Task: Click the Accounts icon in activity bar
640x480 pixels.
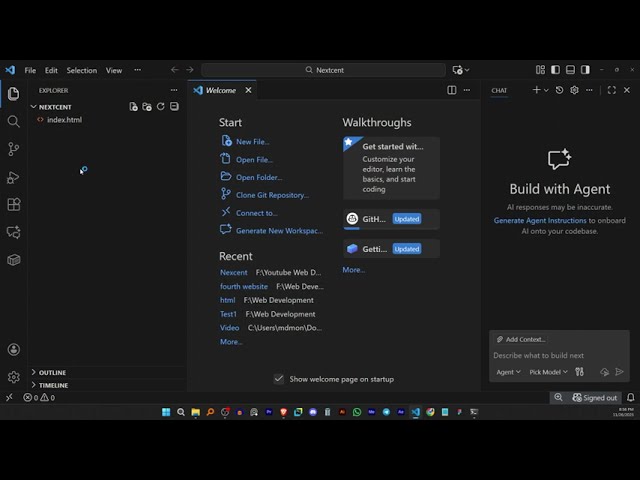Action: 13,349
